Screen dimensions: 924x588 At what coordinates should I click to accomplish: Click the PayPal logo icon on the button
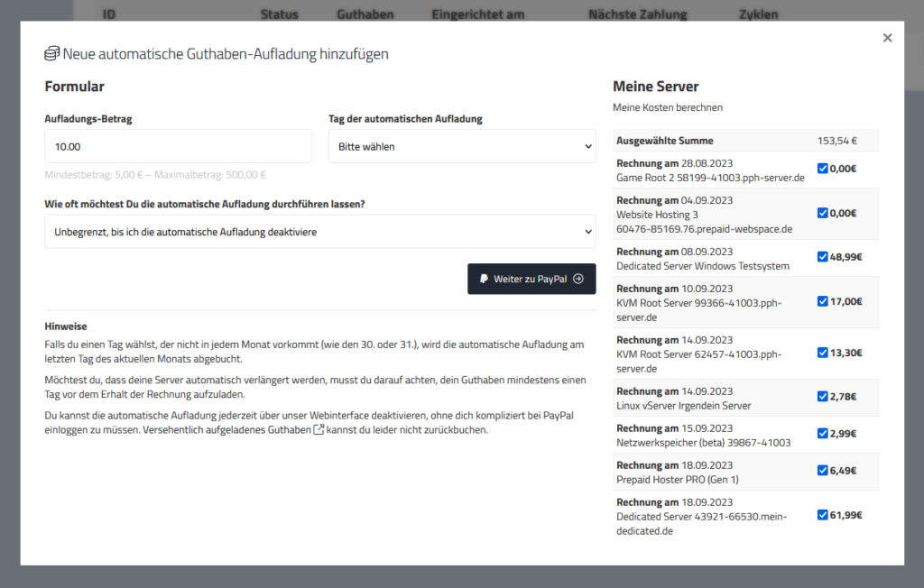(484, 279)
